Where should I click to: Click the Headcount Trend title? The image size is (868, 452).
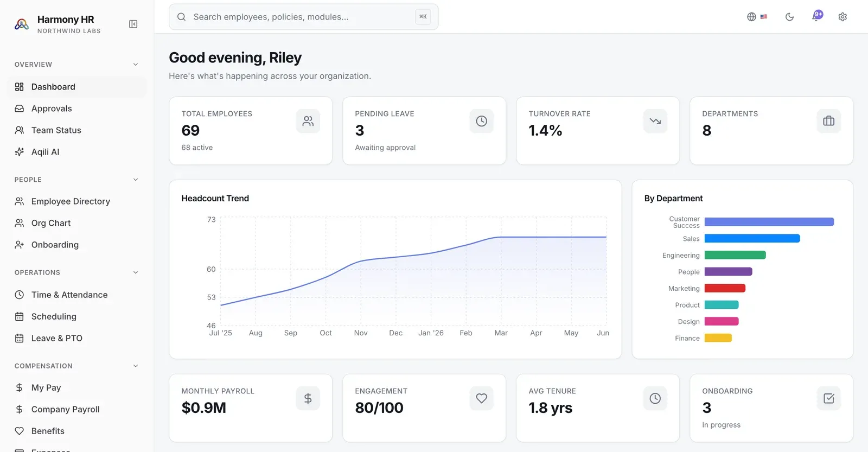pyautogui.click(x=215, y=199)
